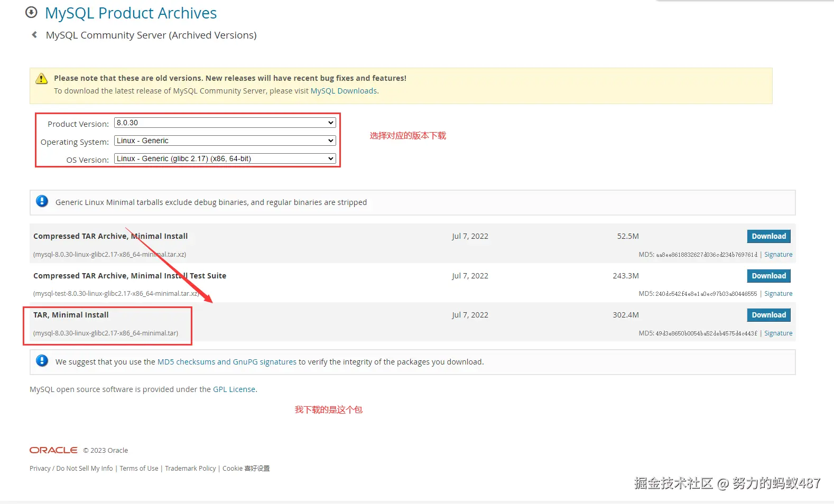The height and width of the screenshot is (504, 834).
Task: Follow the MySQL Downloads link in the notice
Action: (x=344, y=91)
